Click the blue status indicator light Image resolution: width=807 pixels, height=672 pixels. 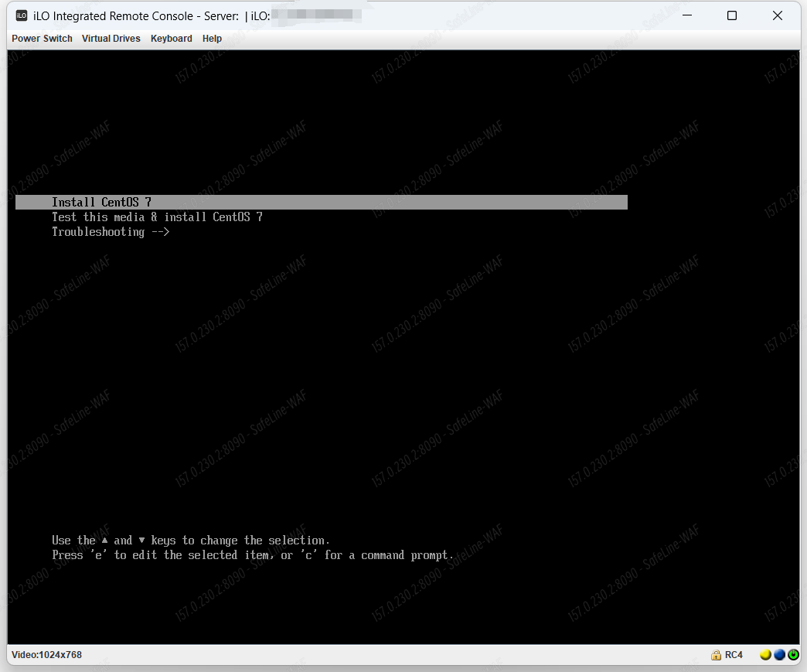coord(779,655)
